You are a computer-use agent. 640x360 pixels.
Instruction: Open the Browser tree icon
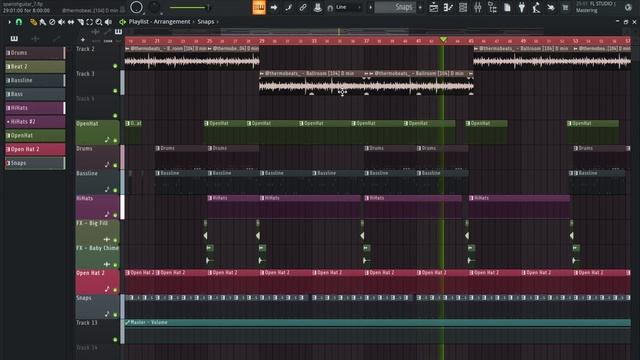click(492, 7)
